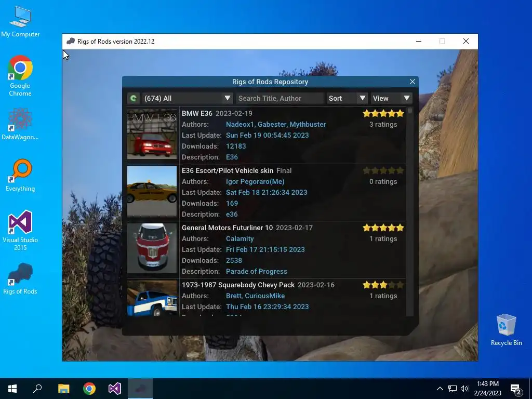Screen dimensions: 532x399
Task: Open the View dropdown
Action: [x=391, y=98]
